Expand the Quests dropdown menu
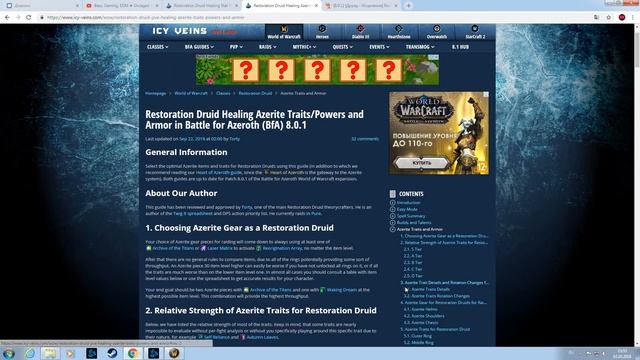 342,47
